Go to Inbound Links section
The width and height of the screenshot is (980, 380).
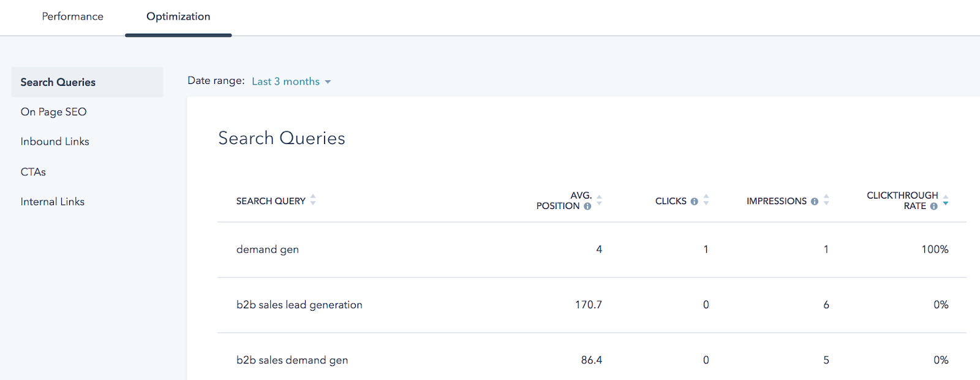[55, 142]
